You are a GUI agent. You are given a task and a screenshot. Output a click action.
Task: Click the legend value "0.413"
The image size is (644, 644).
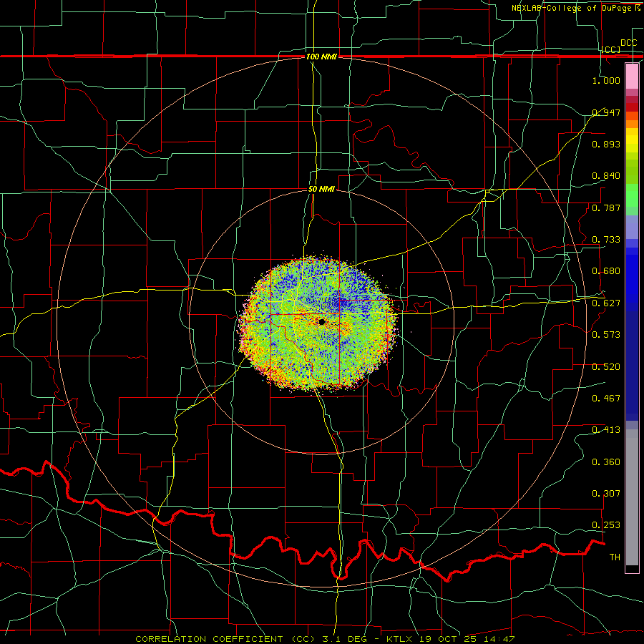606,429
